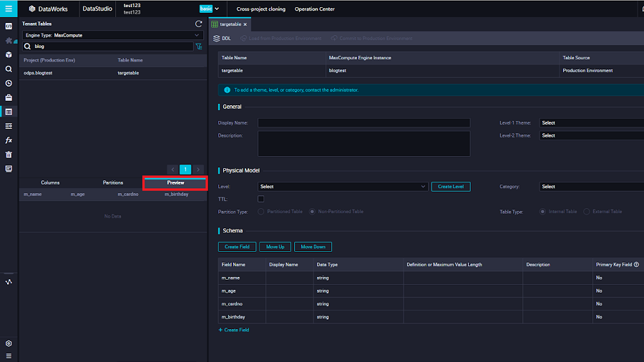Open the recycle bin in the left sidebar
This screenshot has height=362, width=644.
(x=9, y=155)
